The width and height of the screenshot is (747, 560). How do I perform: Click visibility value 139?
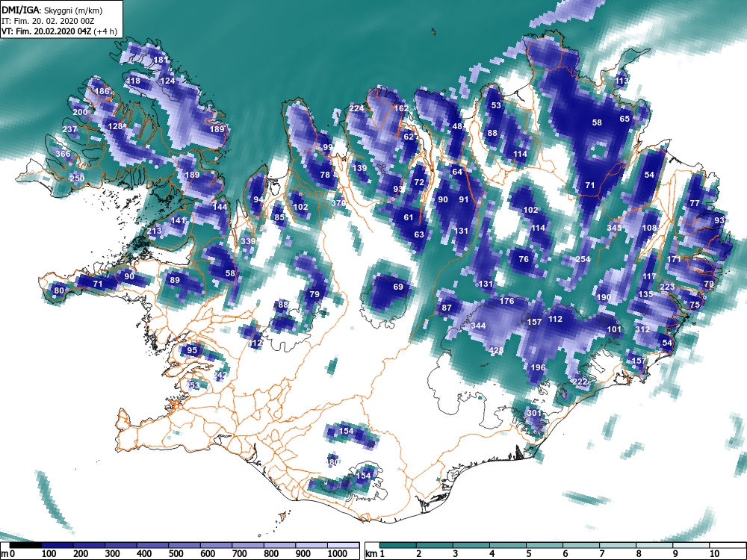coord(360,167)
